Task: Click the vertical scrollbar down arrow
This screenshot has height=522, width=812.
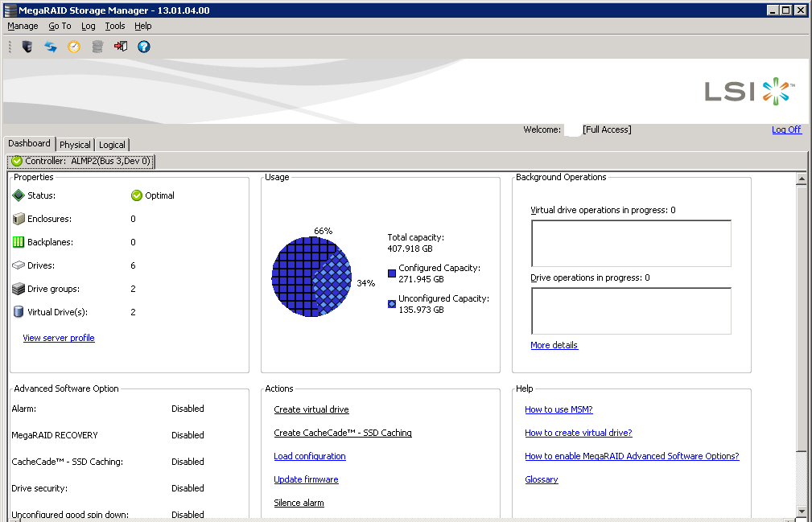Action: pyautogui.click(x=802, y=511)
